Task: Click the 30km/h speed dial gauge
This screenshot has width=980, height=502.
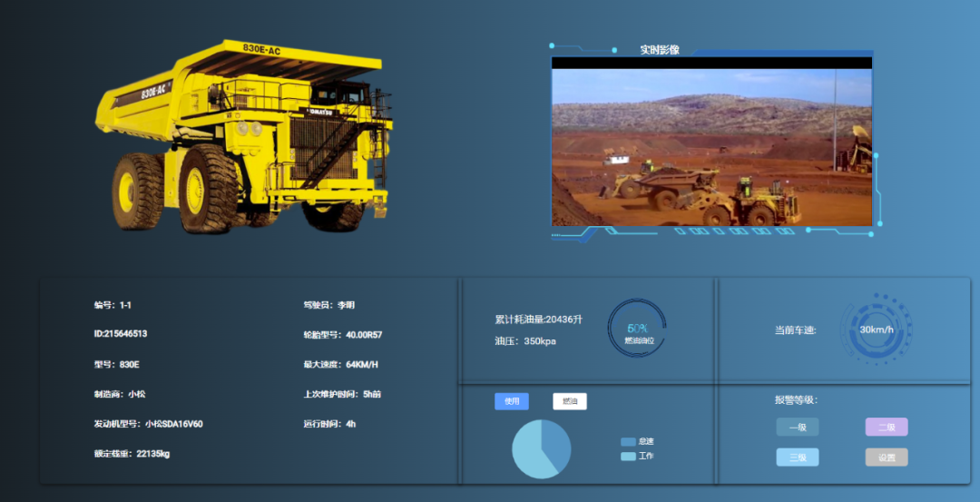Action: coord(876,330)
